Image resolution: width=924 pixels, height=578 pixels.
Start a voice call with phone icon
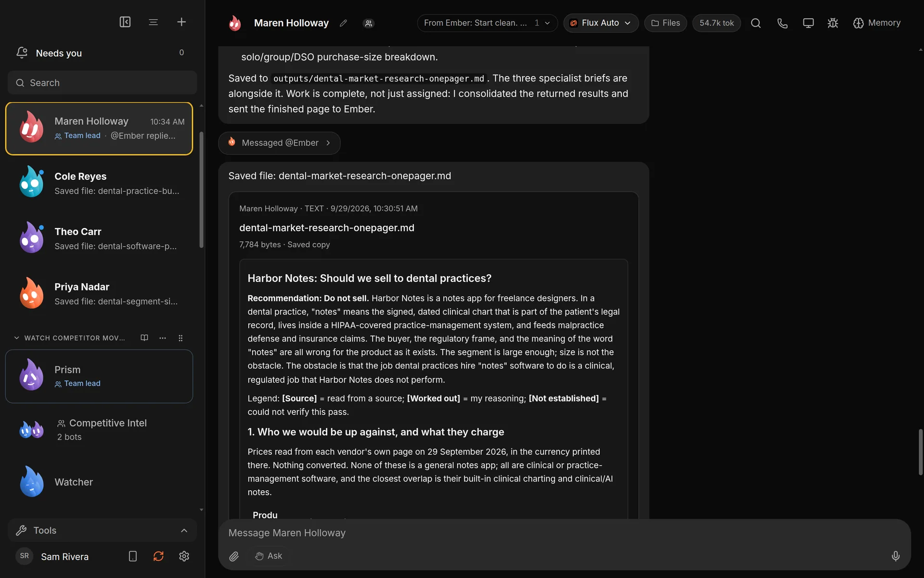click(783, 23)
